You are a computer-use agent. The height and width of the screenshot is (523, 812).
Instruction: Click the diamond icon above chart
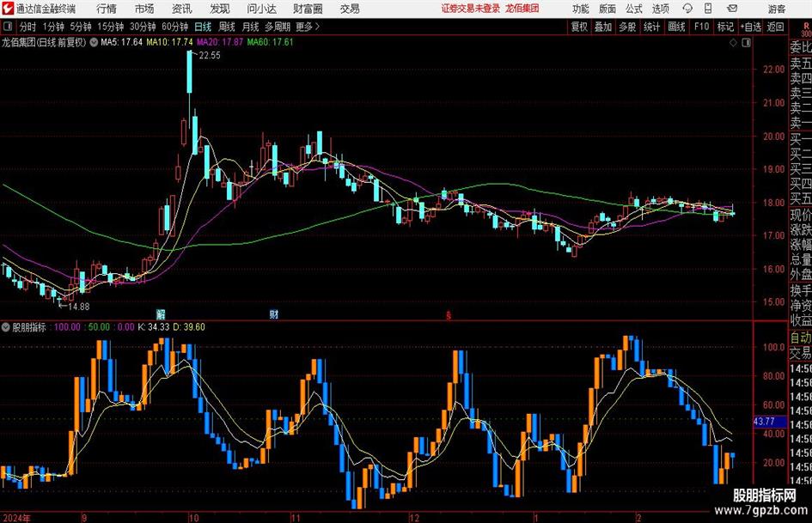tap(733, 43)
